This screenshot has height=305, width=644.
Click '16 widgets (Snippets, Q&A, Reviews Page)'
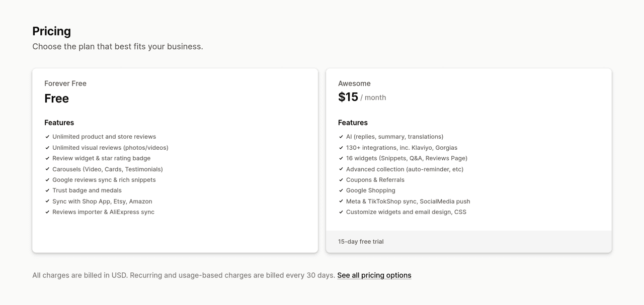(407, 158)
